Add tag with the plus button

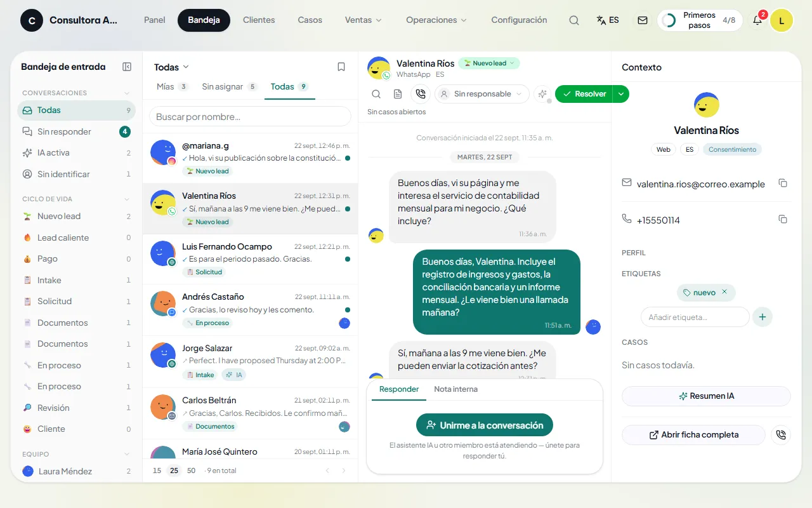pyautogui.click(x=763, y=317)
